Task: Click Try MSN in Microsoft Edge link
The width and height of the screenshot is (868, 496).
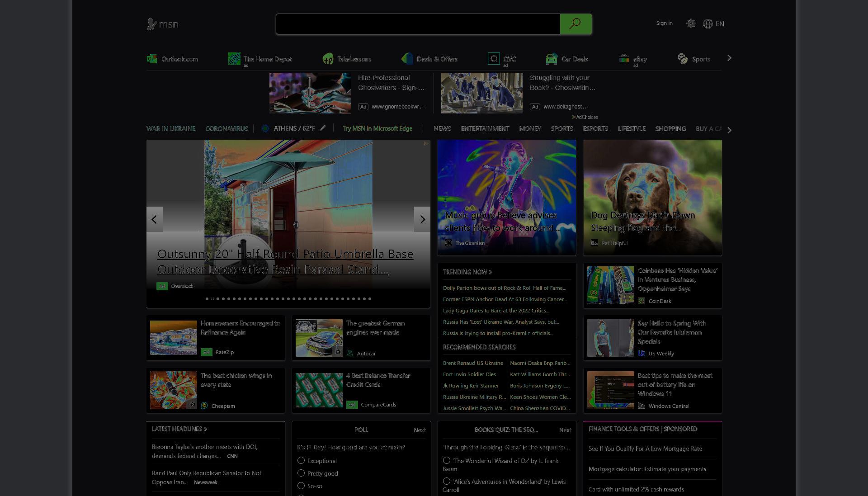Action: click(x=377, y=128)
